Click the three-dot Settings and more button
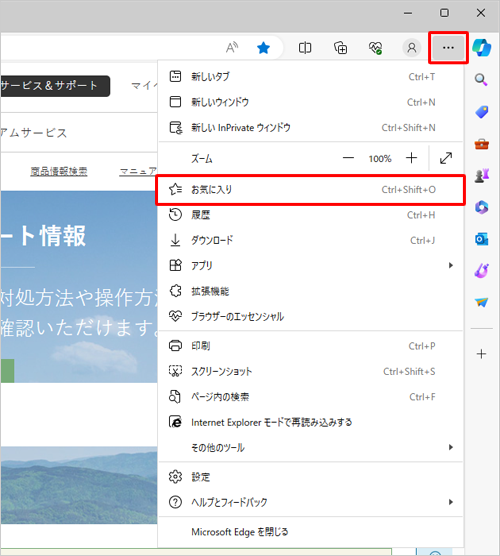 [448, 48]
